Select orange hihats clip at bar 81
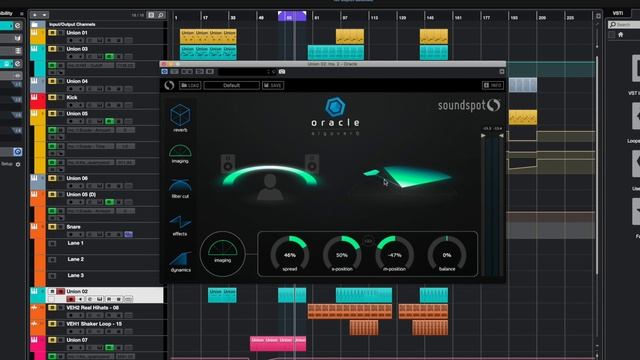The image size is (640, 360). coord(350,311)
